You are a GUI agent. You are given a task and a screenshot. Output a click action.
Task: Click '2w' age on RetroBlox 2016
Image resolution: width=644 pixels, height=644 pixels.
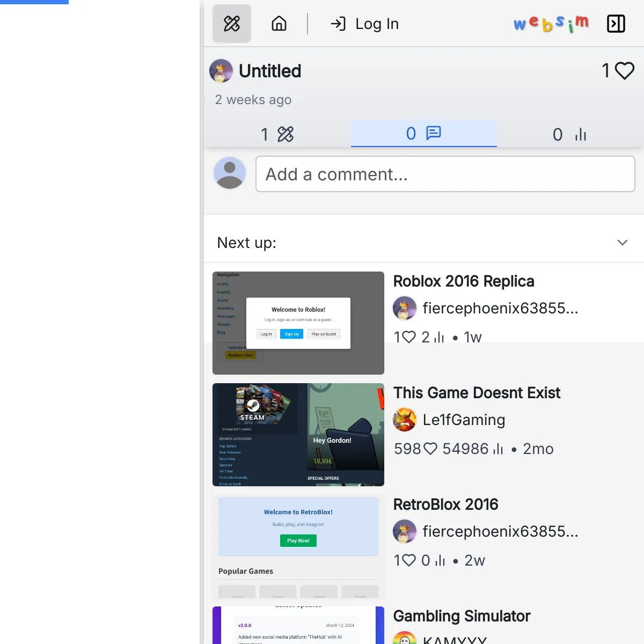[x=475, y=560]
